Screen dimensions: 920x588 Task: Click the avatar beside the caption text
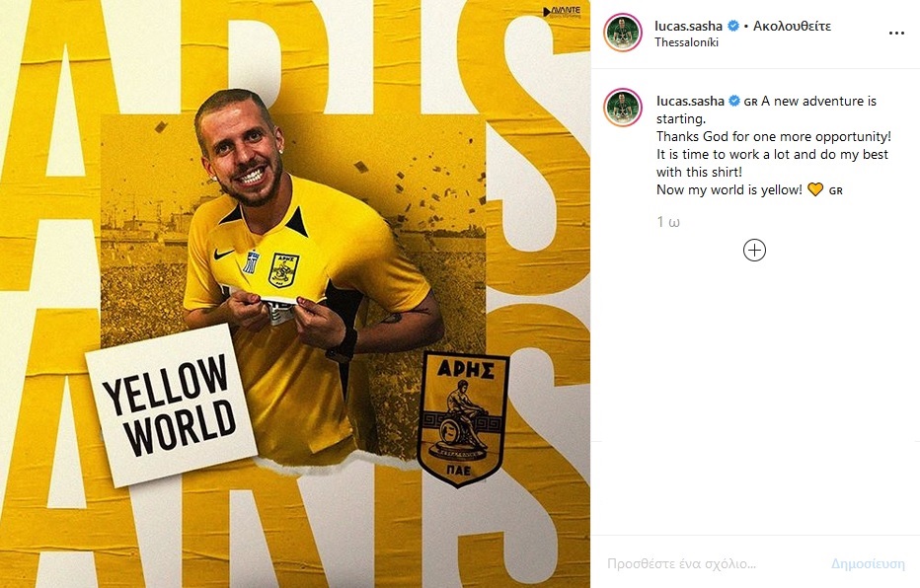point(623,108)
